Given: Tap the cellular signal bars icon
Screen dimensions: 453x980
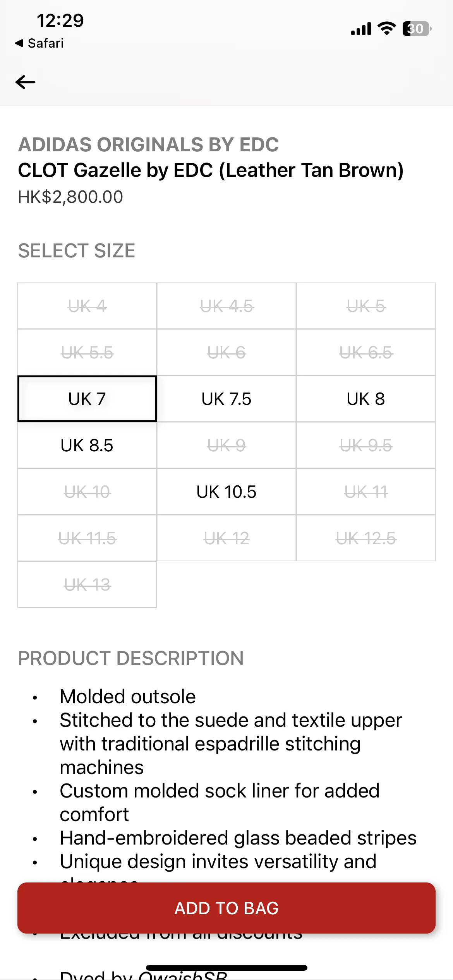Looking at the screenshot, I should pyautogui.click(x=361, y=29).
